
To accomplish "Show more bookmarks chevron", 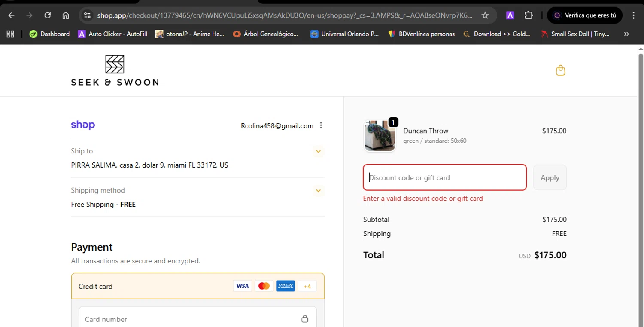I will coord(626,34).
